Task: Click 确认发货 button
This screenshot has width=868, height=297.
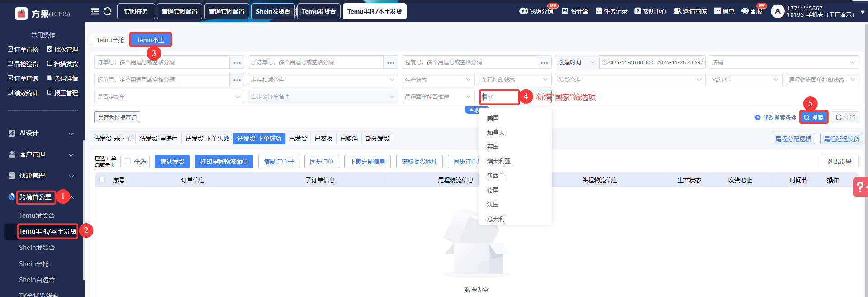Action: (172, 162)
